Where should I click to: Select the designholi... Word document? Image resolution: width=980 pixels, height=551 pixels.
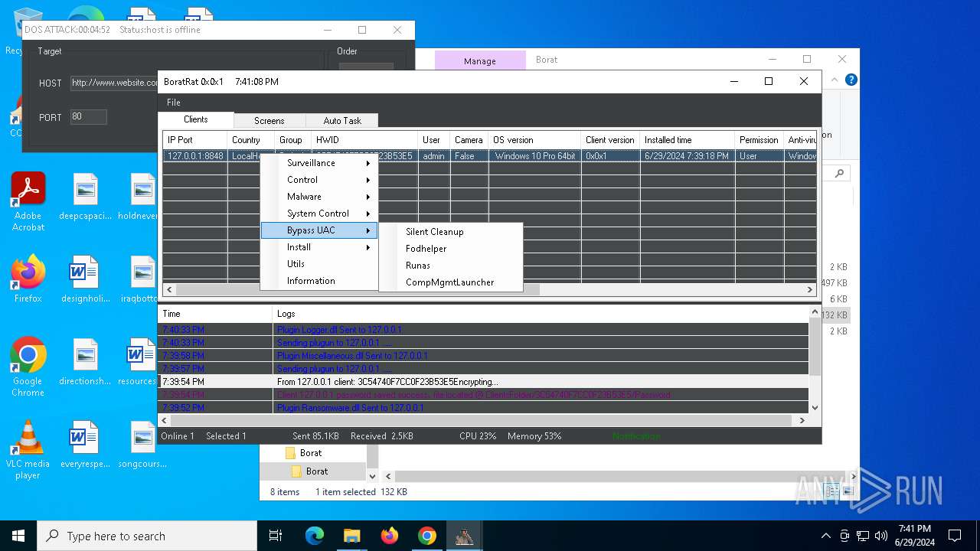click(86, 279)
